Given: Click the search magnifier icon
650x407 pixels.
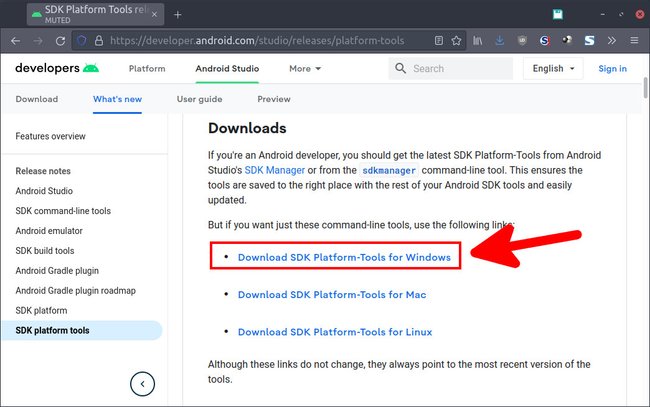Looking at the screenshot, I should pos(400,68).
